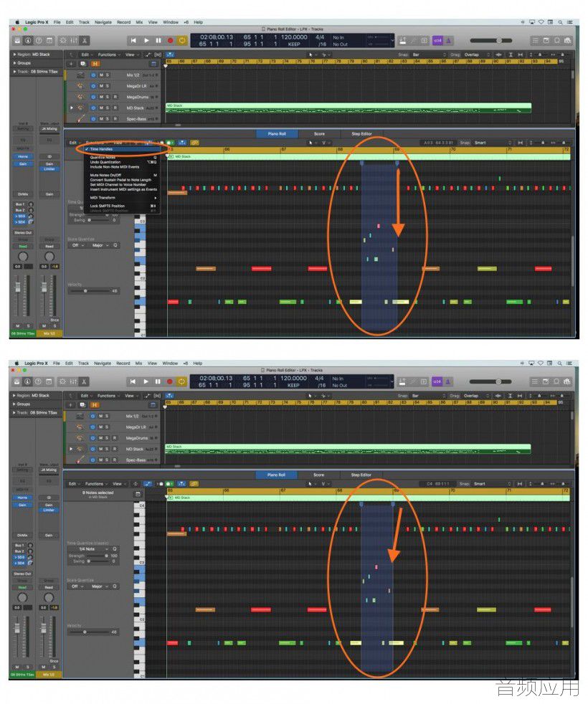Expand the Track inspector section, top screenshot
The height and width of the screenshot is (704, 588).
click(14, 72)
